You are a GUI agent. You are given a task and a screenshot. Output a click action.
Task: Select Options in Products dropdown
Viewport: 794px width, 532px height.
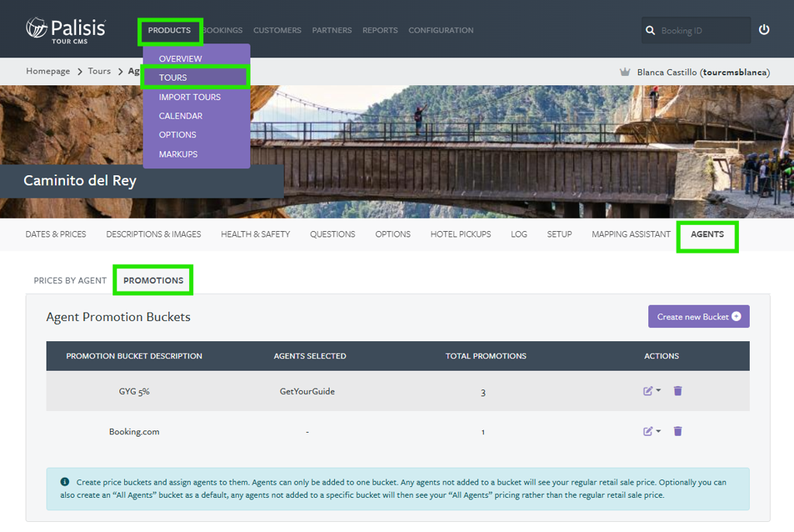click(x=178, y=135)
